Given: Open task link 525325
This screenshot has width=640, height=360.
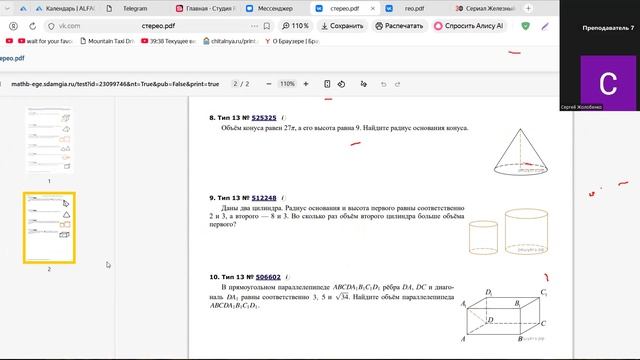Looking at the screenshot, I should 264,118.
